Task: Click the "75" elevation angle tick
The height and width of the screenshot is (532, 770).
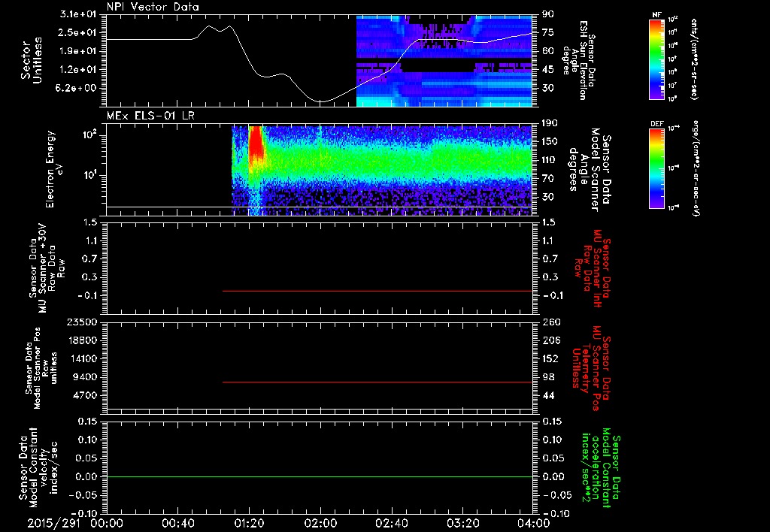Action: point(547,32)
